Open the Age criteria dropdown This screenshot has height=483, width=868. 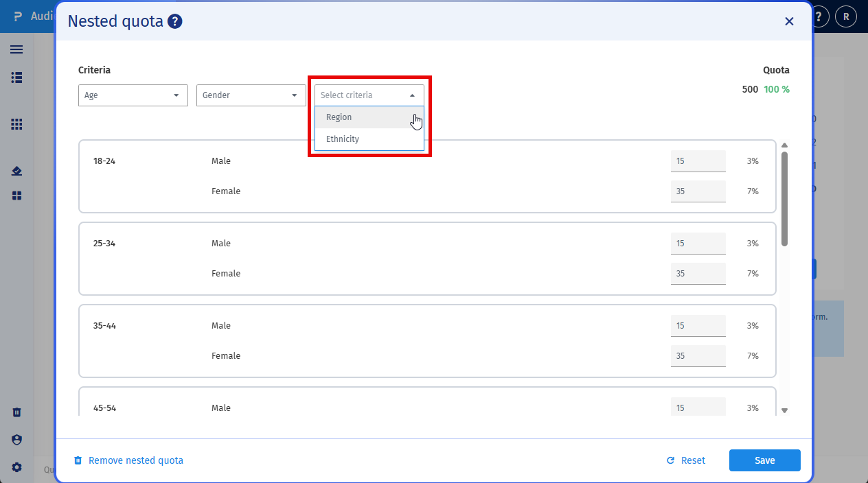coord(133,95)
